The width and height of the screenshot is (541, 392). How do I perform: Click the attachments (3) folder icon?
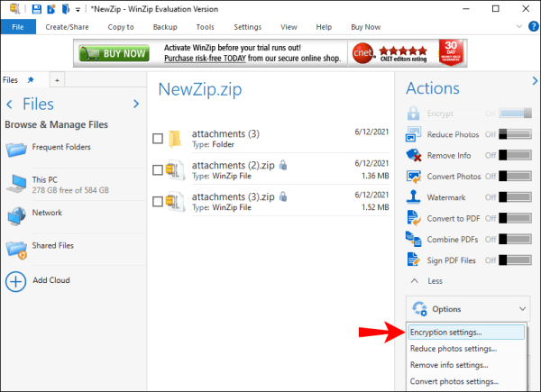[175, 139]
